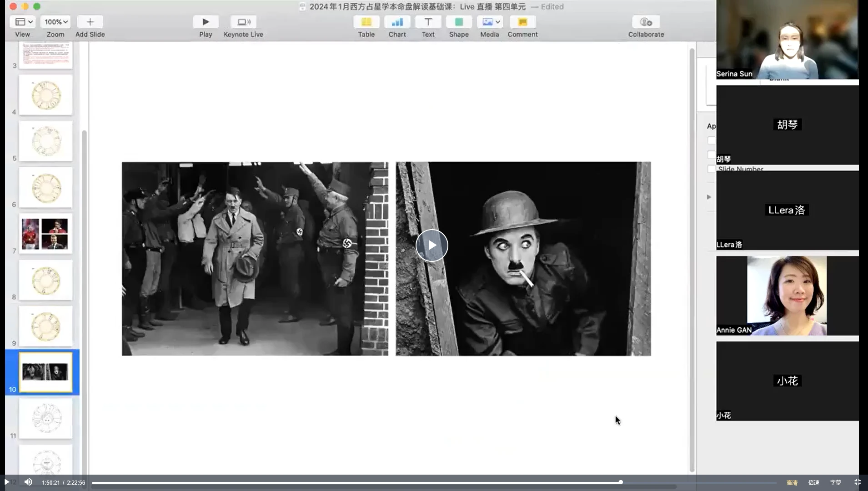868x491 pixels.
Task: Select slide 10 thumbnail
Action: tap(45, 372)
